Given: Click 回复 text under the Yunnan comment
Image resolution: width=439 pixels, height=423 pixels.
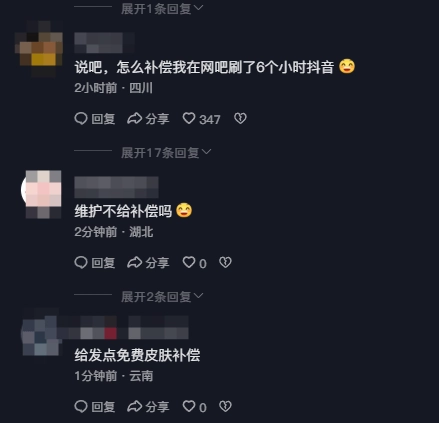Looking at the screenshot, I should [x=103, y=407].
